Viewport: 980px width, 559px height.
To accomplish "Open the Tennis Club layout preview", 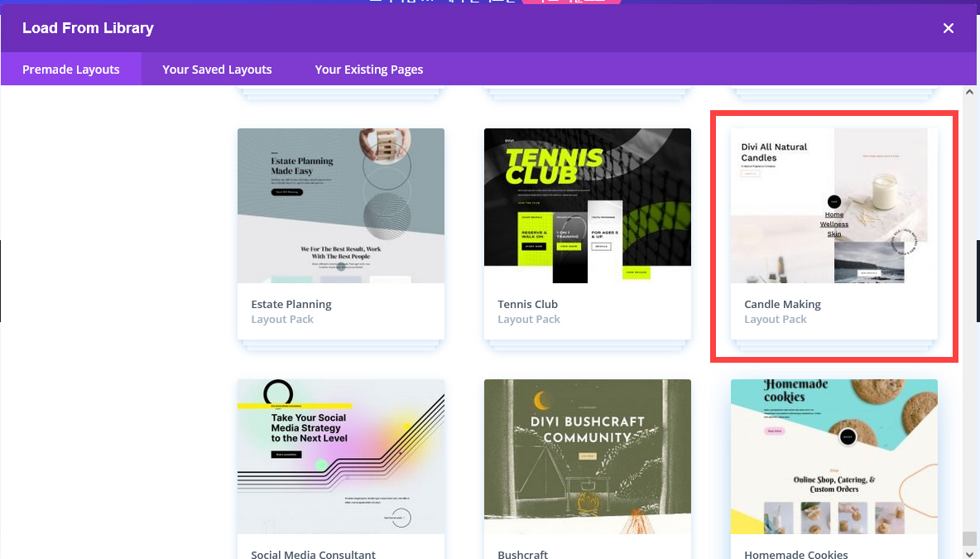I will 587,205.
